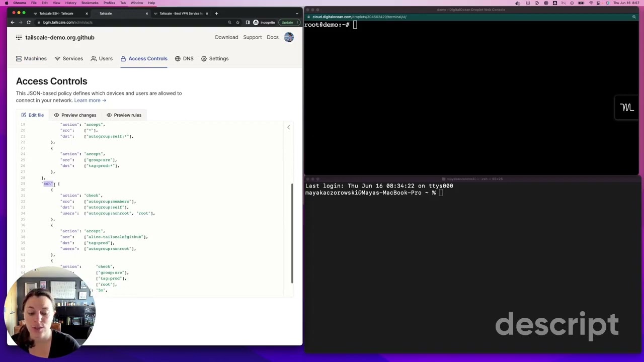The height and width of the screenshot is (362, 644).
Task: Click the address bar URL
Action: pos(67,22)
